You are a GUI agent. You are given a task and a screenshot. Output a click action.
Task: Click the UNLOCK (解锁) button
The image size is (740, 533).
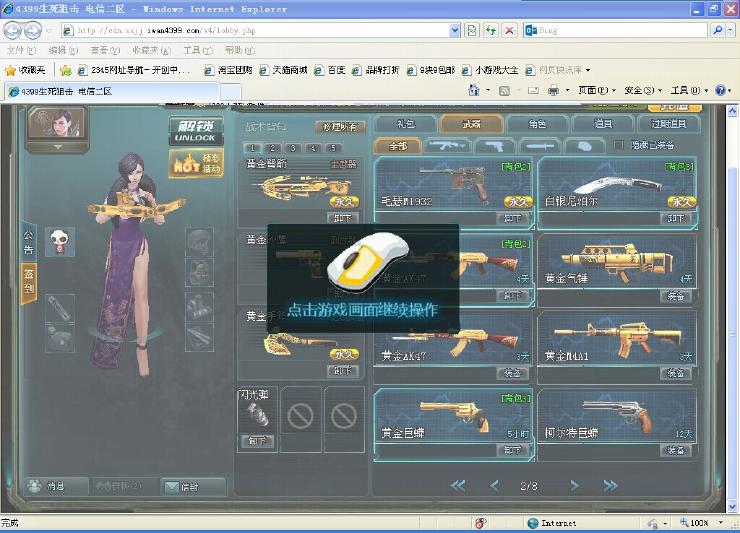(195, 131)
